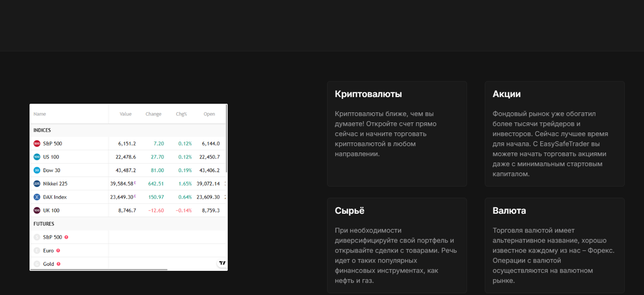Click US 100 open price 22,450.7
The height and width of the screenshot is (295, 644).
(210, 157)
